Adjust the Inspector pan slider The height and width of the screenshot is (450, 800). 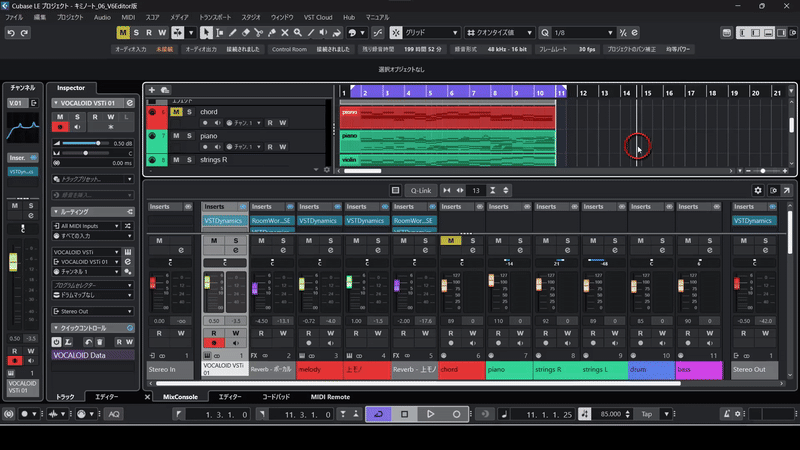(x=85, y=153)
